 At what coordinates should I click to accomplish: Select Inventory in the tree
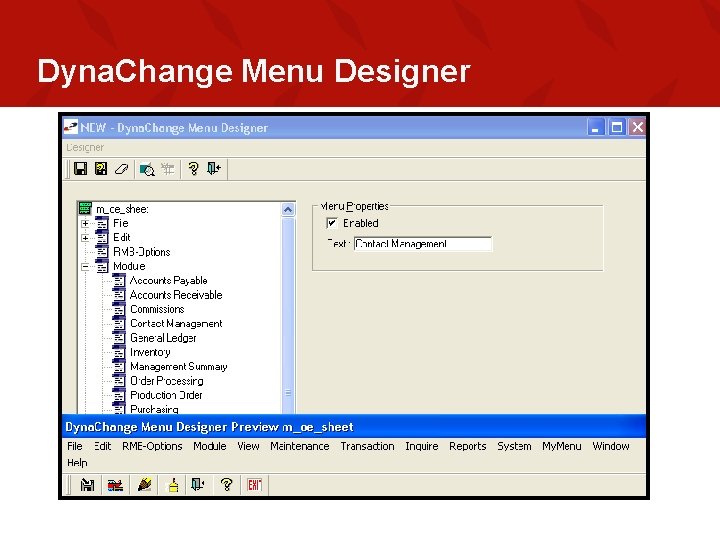(150, 352)
